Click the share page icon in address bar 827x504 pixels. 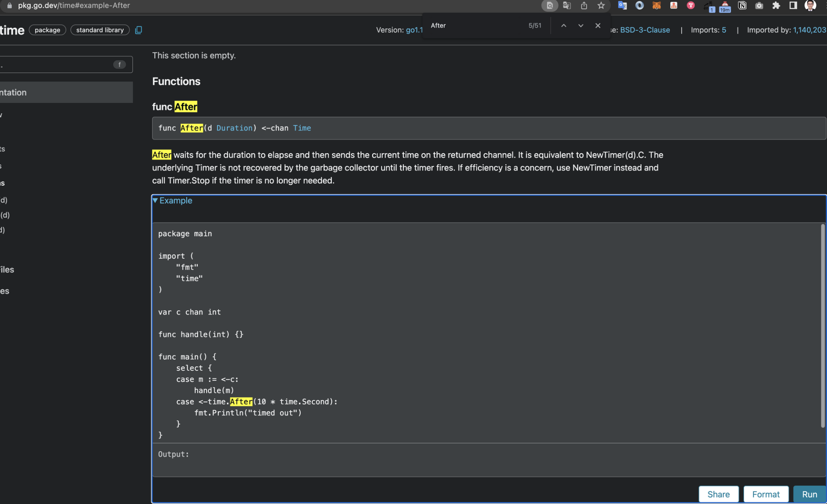[584, 6]
